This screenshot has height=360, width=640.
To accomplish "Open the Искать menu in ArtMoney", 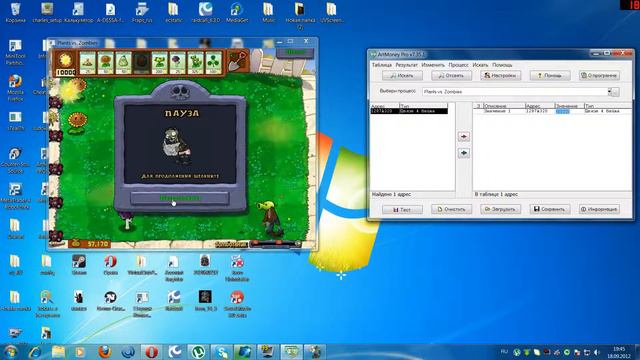I will click(480, 65).
